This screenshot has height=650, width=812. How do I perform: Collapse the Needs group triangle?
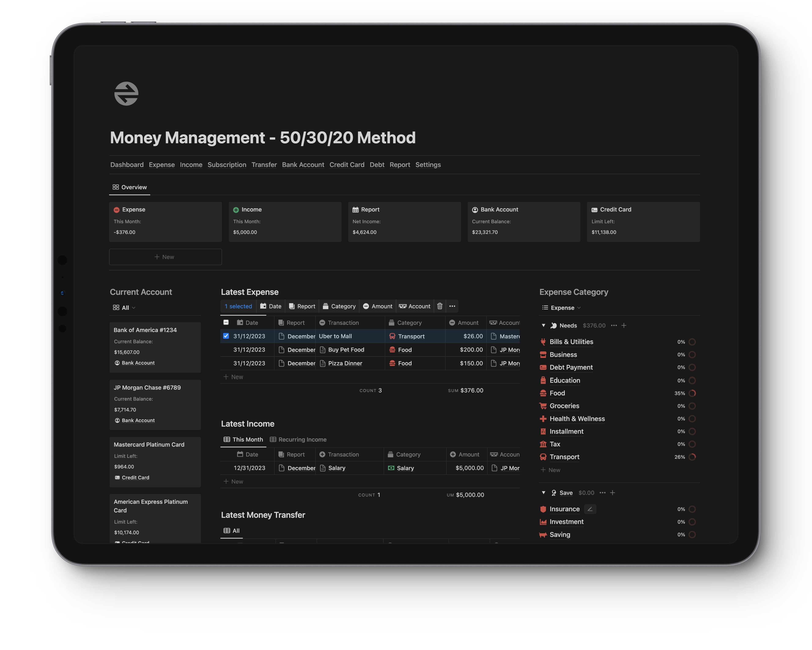tap(543, 325)
